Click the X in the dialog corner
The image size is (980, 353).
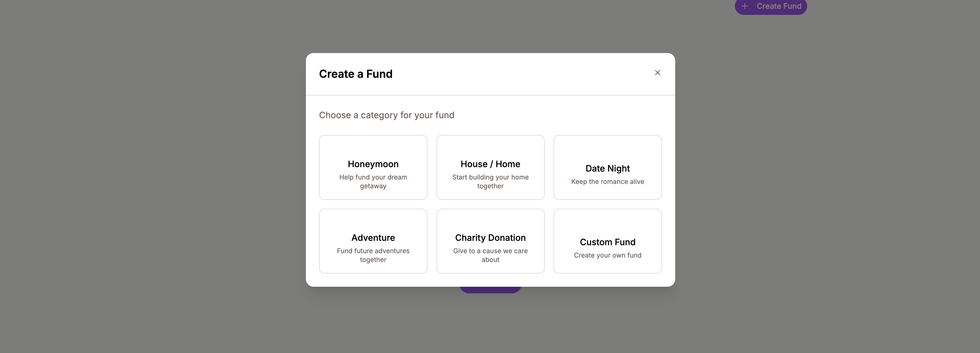coord(657,72)
